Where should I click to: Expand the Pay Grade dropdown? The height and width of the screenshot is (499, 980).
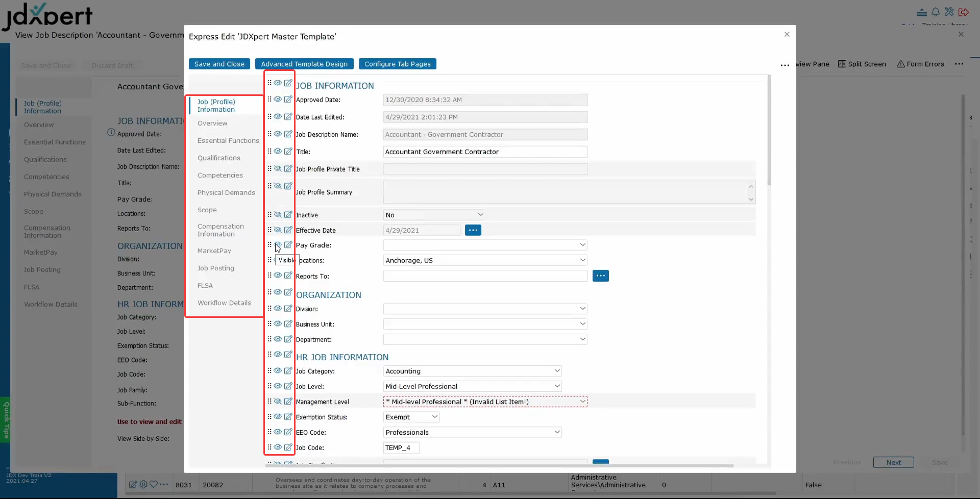582,245
